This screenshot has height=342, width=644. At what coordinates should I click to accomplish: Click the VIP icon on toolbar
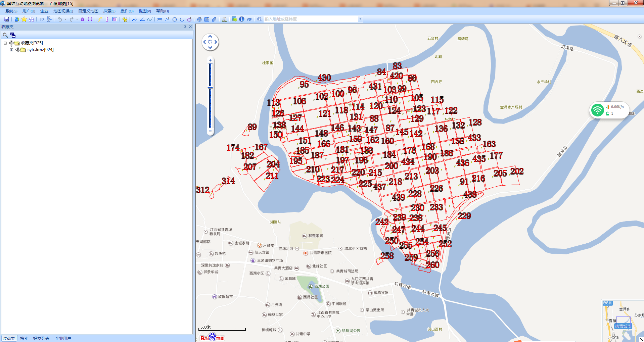pyautogui.click(x=248, y=19)
